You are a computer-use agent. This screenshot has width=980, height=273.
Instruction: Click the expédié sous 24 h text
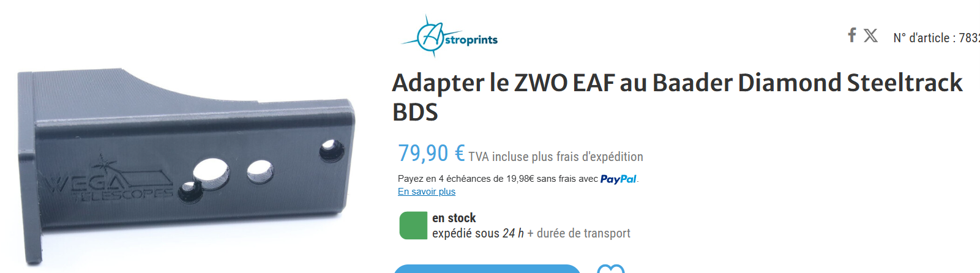point(478,233)
